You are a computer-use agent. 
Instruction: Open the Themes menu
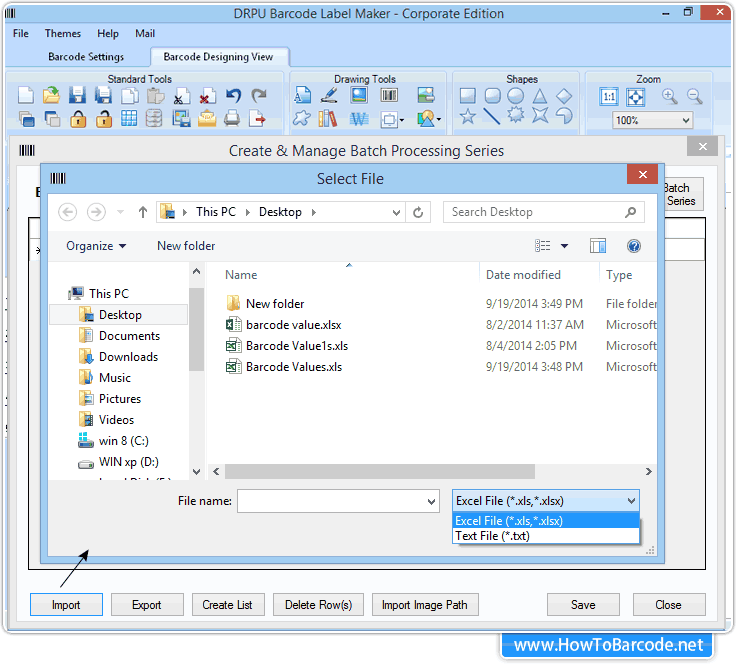63,33
